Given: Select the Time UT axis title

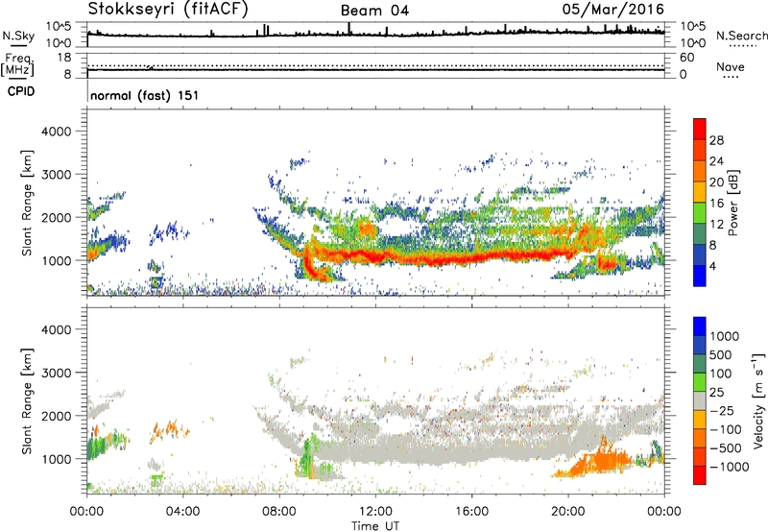Looking at the screenshot, I should tap(375, 526).
